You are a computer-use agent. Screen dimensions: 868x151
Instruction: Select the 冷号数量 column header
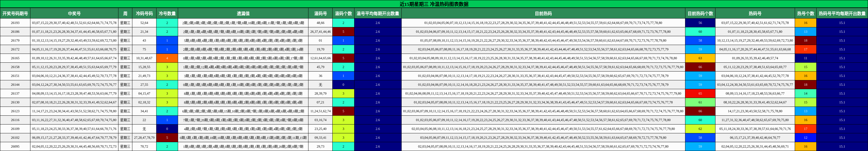tap(167, 13)
